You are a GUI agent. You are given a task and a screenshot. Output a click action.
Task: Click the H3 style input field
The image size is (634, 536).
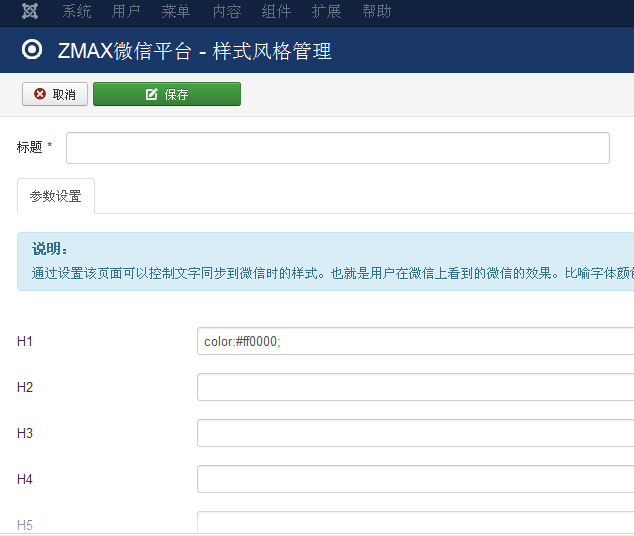(x=416, y=433)
